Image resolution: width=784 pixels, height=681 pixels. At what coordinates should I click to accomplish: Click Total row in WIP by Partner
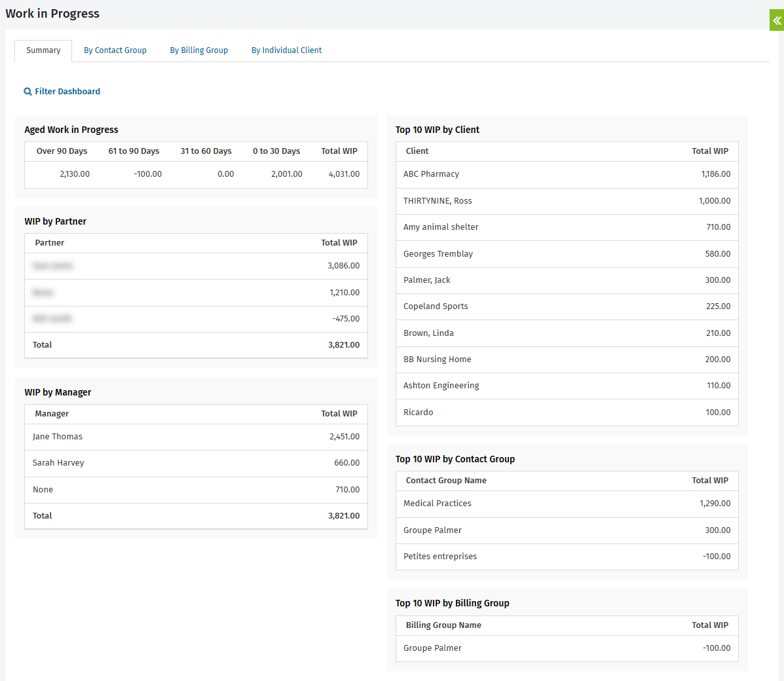pyautogui.click(x=196, y=345)
